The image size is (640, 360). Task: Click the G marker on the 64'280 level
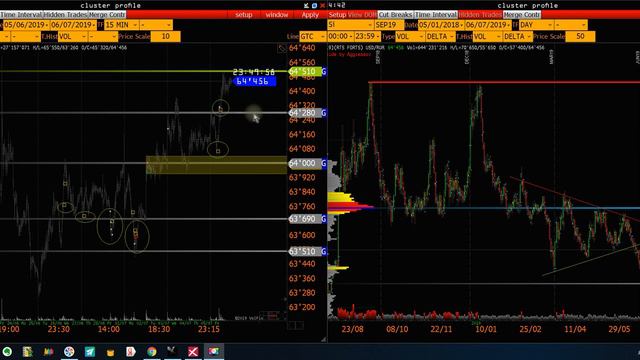click(x=324, y=113)
